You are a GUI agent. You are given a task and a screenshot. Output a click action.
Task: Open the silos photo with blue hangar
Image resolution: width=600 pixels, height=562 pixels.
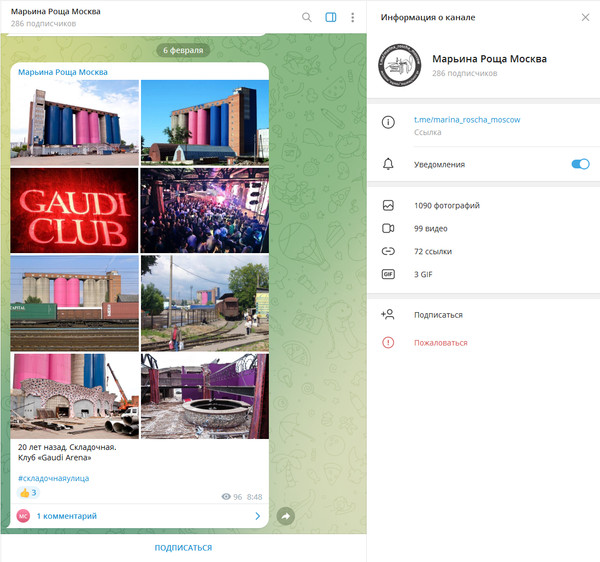pos(205,122)
